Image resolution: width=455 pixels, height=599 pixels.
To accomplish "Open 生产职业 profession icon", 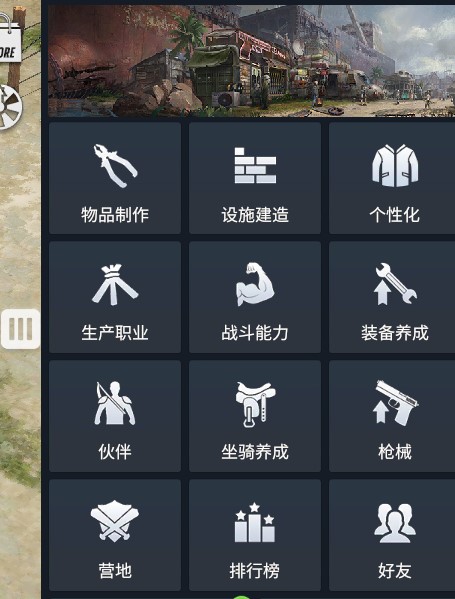I will coord(115,285).
